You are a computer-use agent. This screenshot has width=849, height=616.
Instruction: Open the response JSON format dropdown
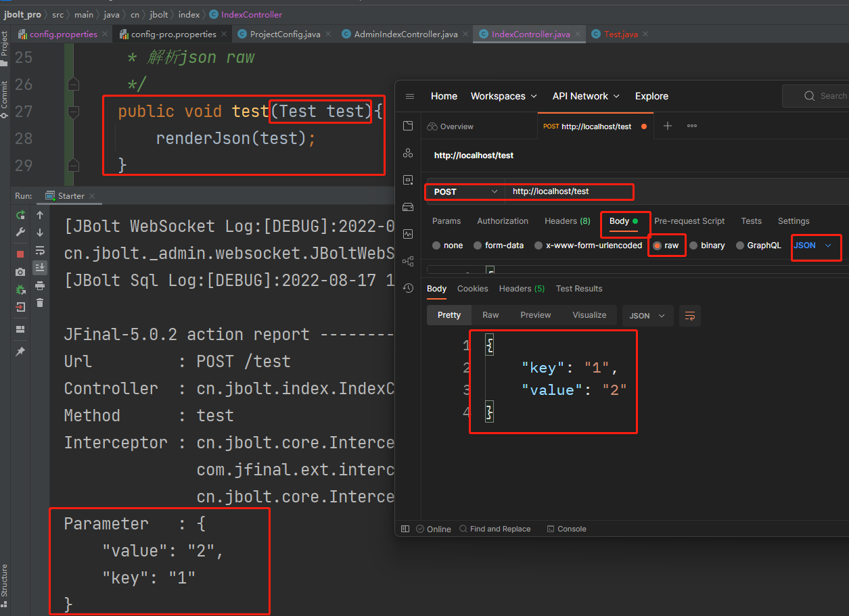tap(647, 316)
